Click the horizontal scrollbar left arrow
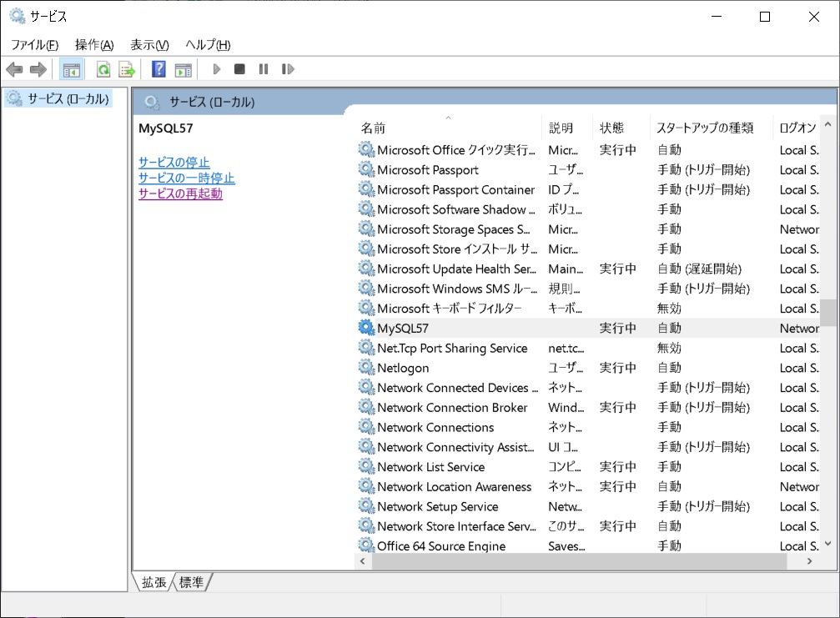840x618 pixels. tap(363, 561)
